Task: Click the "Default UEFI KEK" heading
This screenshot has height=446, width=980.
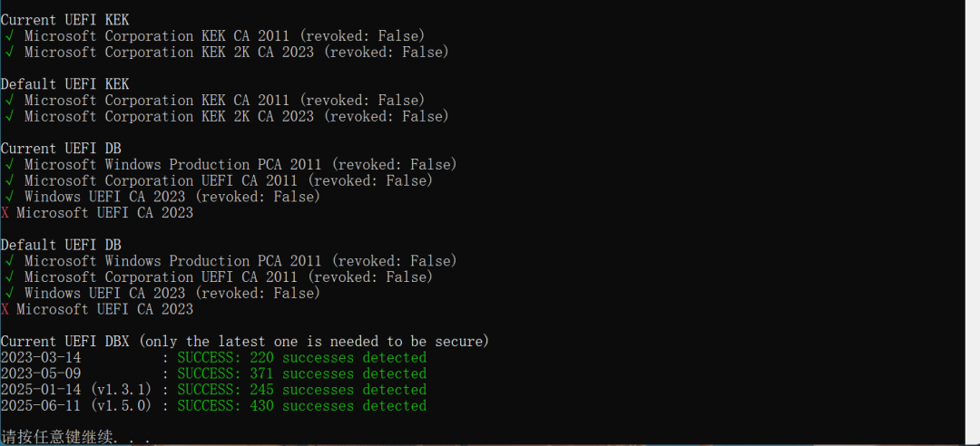Action: pyautogui.click(x=64, y=84)
